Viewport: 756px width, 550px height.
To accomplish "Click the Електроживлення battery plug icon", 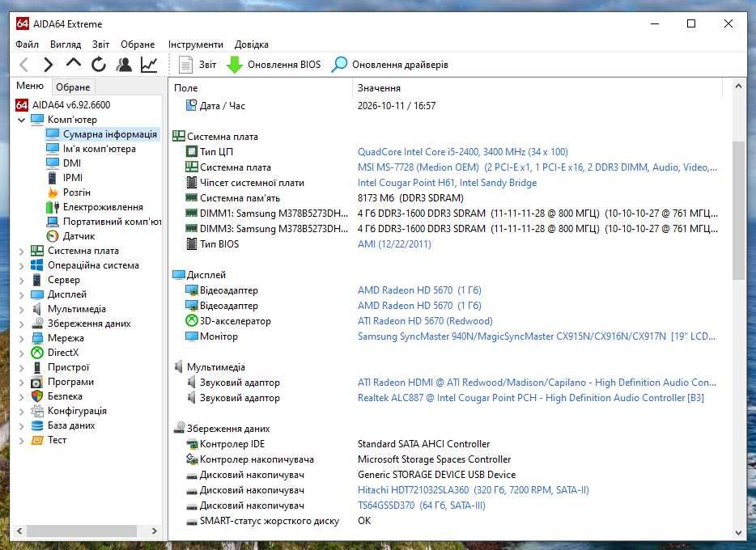I will (53, 207).
